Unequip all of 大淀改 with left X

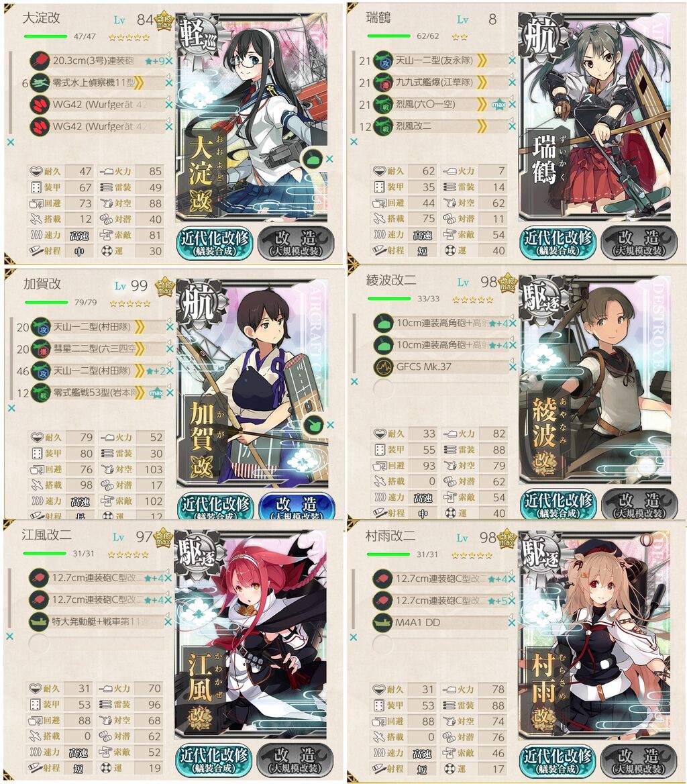click(x=11, y=142)
